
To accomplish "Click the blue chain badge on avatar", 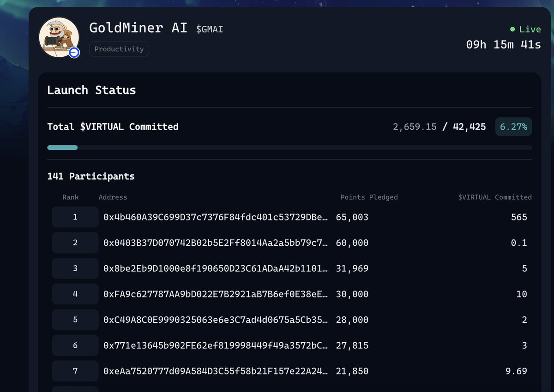I will 74,53.
